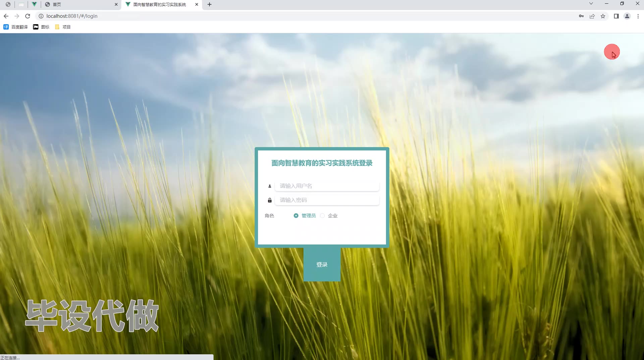Focus the 请输入密码 password field
This screenshot has width=644, height=360.
tap(327, 200)
